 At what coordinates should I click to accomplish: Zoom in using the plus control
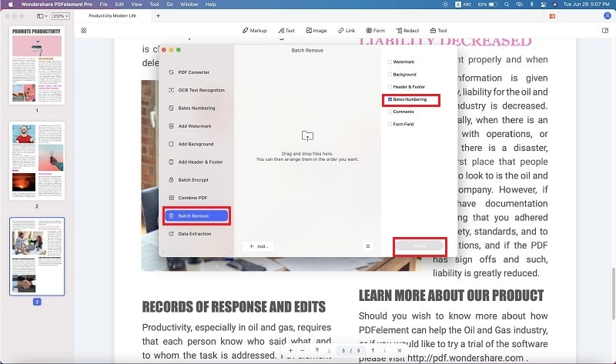pyautogui.click(x=290, y=350)
